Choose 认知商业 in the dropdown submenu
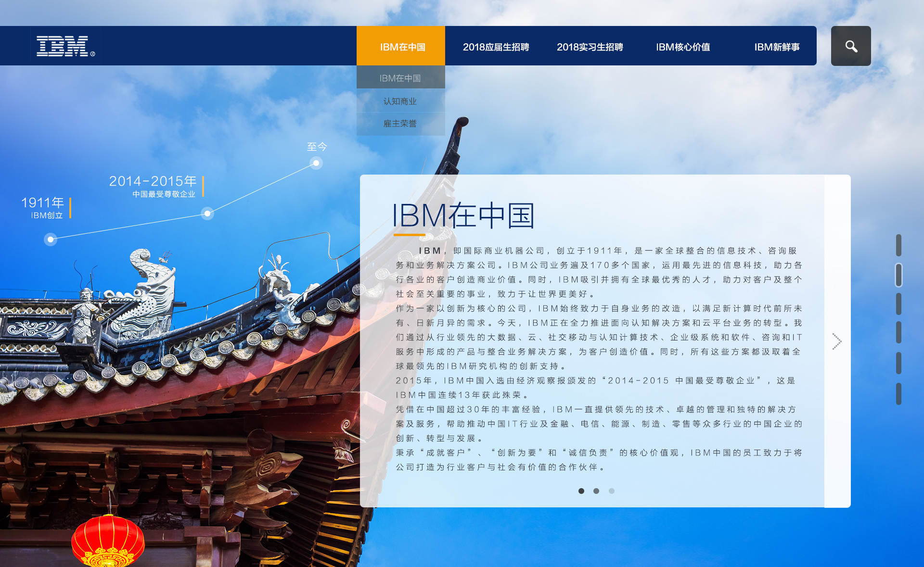The height and width of the screenshot is (567, 924). point(401,101)
